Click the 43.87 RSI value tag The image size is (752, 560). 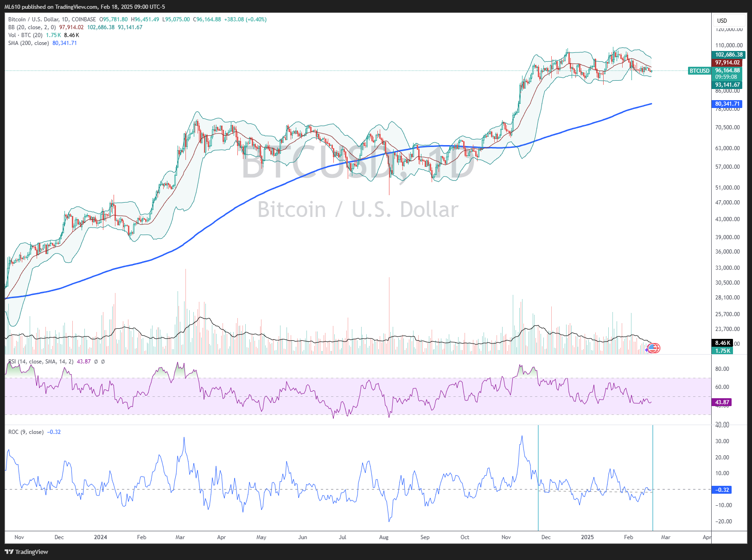coord(722,402)
